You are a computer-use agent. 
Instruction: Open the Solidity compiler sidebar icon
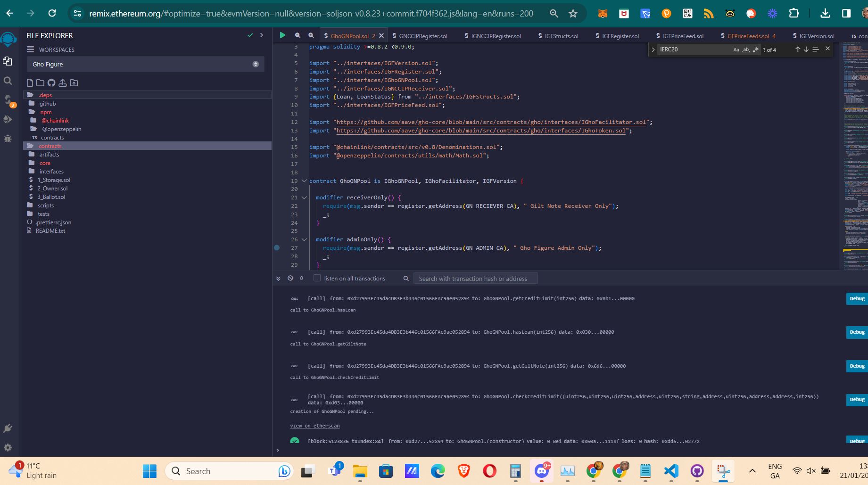point(8,100)
